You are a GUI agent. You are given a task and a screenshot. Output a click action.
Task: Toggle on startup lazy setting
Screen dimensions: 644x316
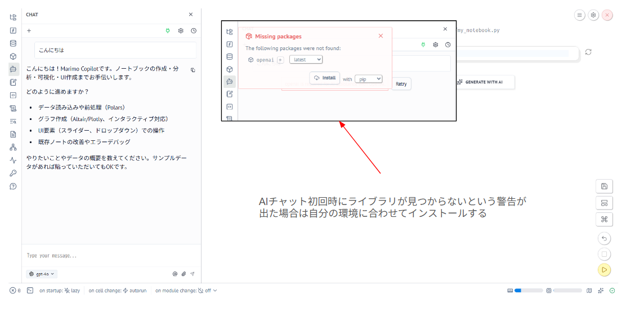pyautogui.click(x=59, y=291)
